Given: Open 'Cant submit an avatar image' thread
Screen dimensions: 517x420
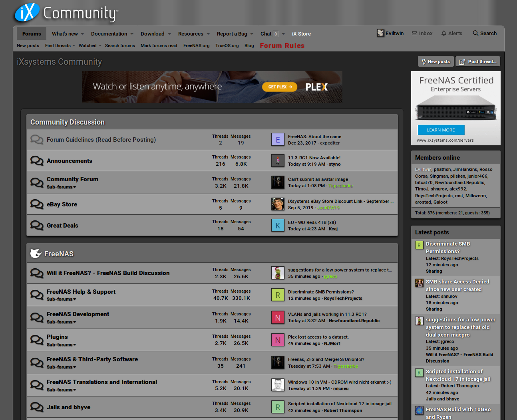Looking at the screenshot, I should tap(318, 179).
